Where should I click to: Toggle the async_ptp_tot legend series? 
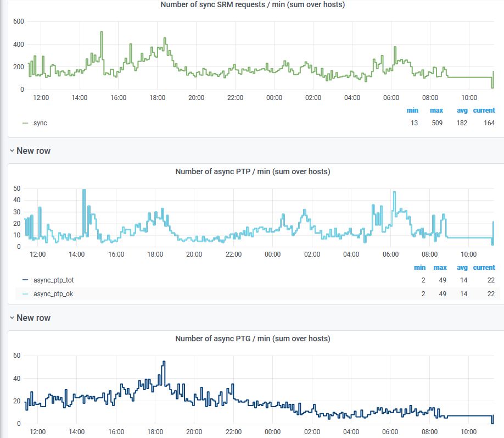(x=54, y=280)
